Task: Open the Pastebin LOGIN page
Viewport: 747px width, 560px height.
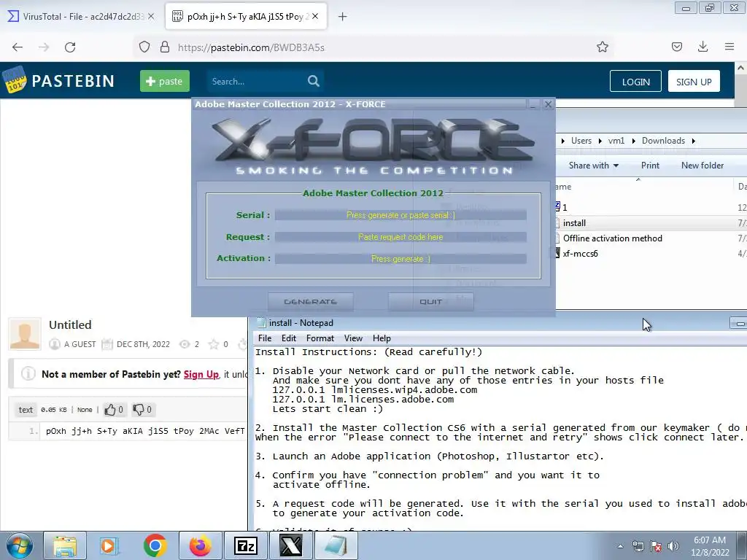Action: [x=635, y=82]
